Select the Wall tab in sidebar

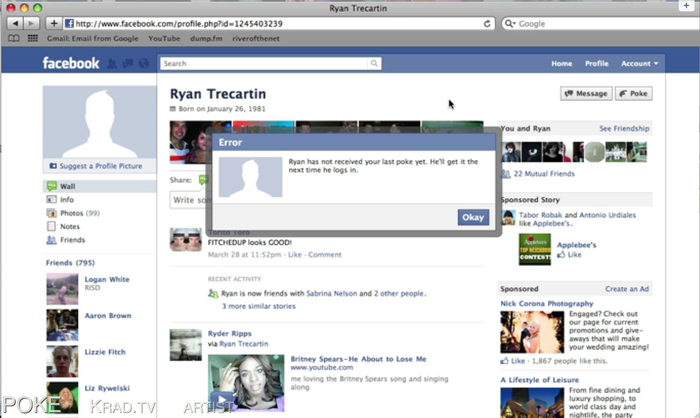click(x=100, y=186)
